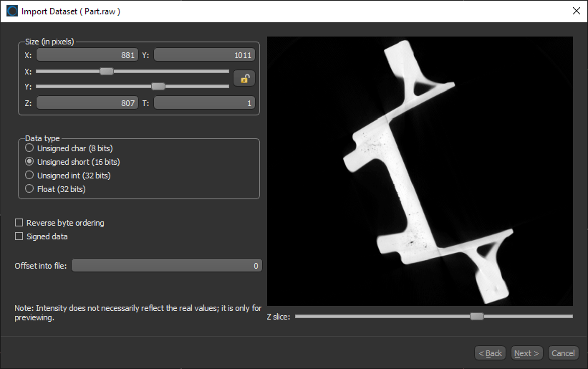Screen dimensions: 588x369
Task: Click the T size input field
Action: [x=204, y=103]
